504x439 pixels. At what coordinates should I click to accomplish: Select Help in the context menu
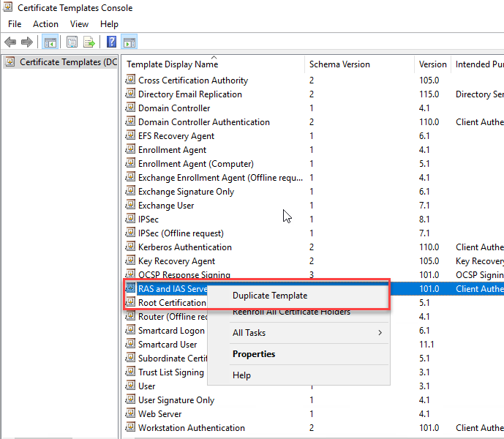click(241, 375)
